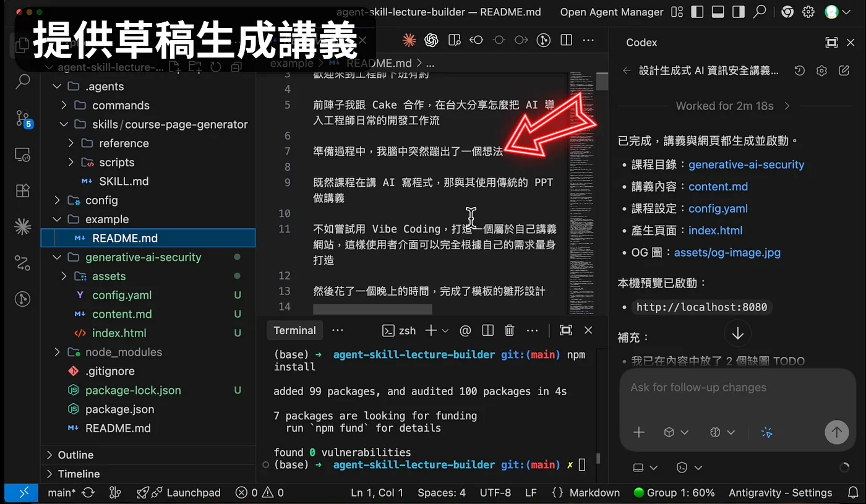Open the config.yaml link in Codex
This screenshot has width=866, height=504.
pos(718,208)
